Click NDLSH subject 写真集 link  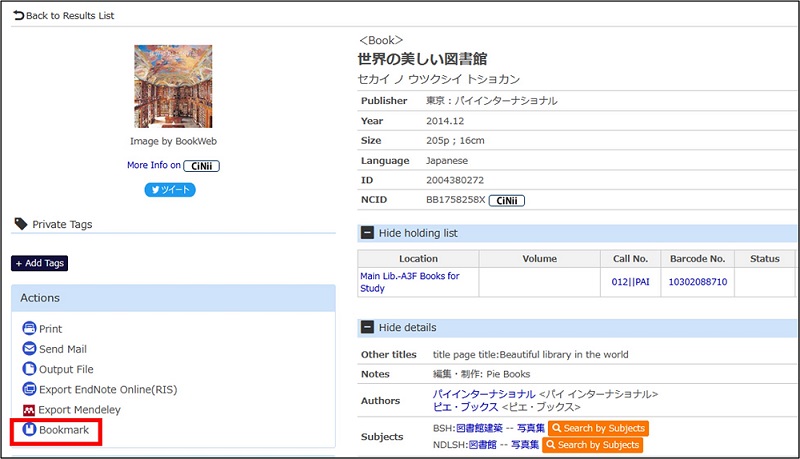point(524,445)
